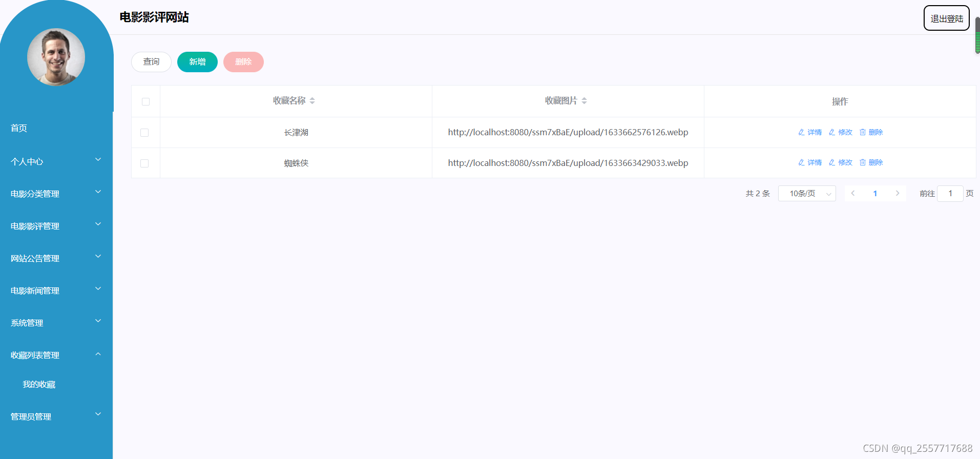Viewport: 980px width, 459px height.
Task: Click the 删除 trash icon for 蜘蛛侠
Action: 863,162
